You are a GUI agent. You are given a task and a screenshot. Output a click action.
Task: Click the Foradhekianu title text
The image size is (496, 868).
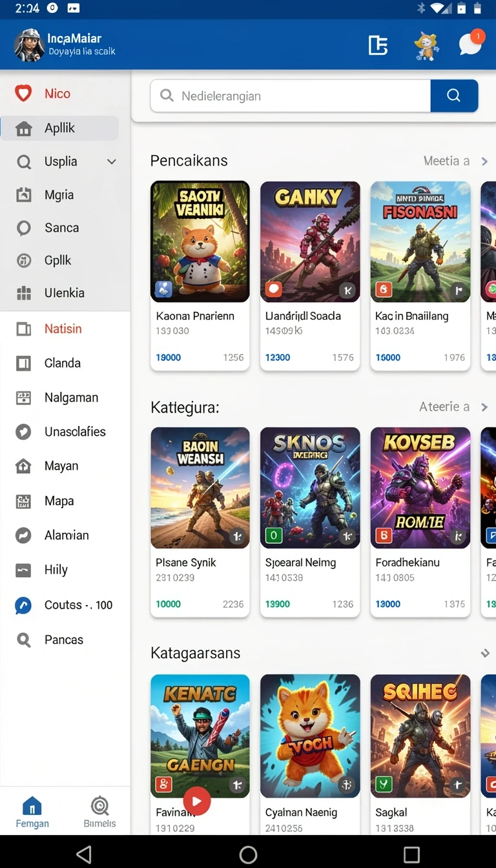click(x=408, y=563)
